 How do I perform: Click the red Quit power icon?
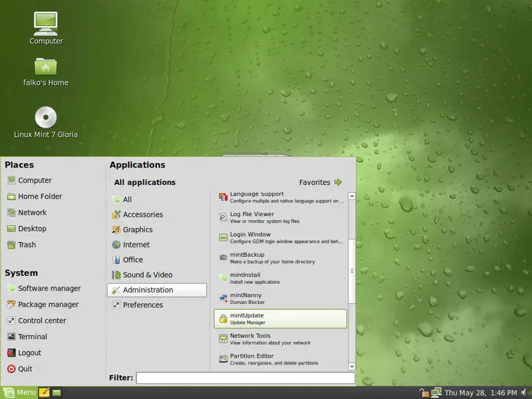[x=11, y=369]
